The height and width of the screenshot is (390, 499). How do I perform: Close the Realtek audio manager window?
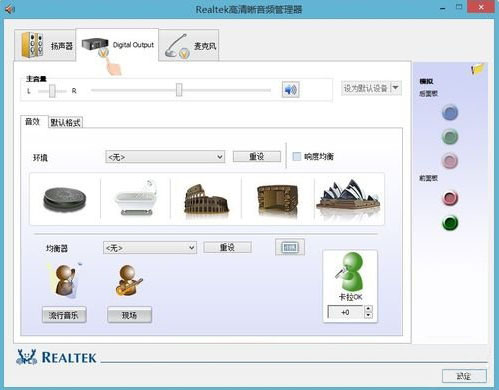(481, 7)
